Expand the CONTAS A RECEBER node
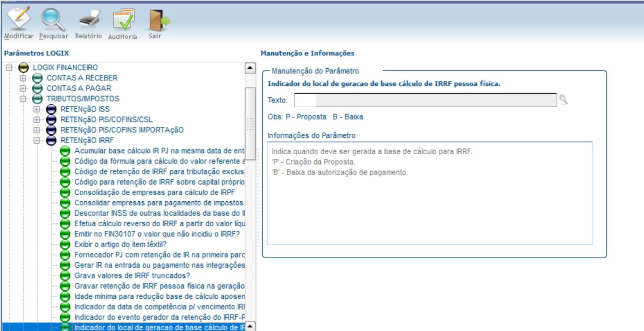The height and width of the screenshot is (331, 644). pos(23,78)
